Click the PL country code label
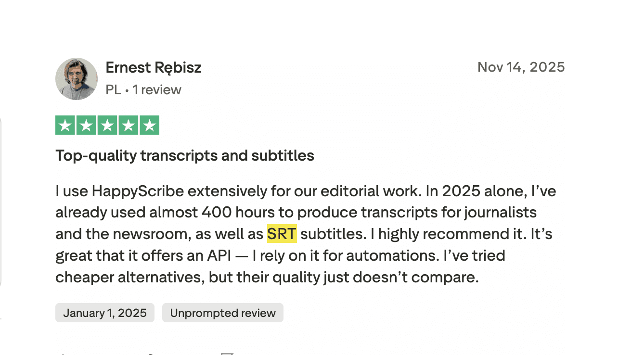This screenshot has height=355, width=644. [x=113, y=90]
